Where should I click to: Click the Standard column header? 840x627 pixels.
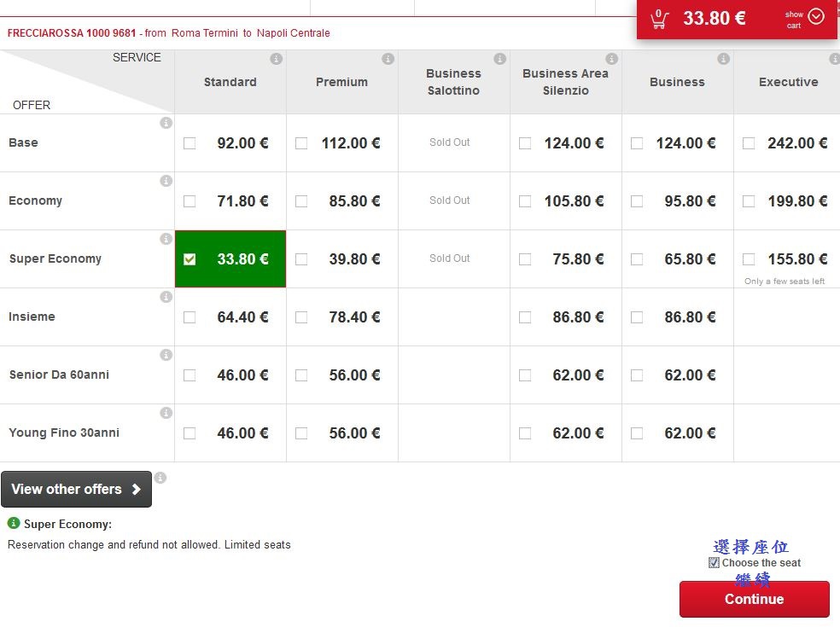pos(230,82)
